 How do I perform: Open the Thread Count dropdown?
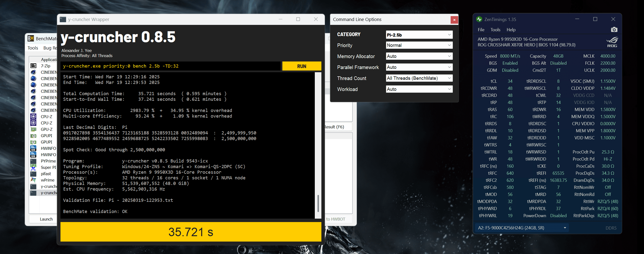pos(419,78)
